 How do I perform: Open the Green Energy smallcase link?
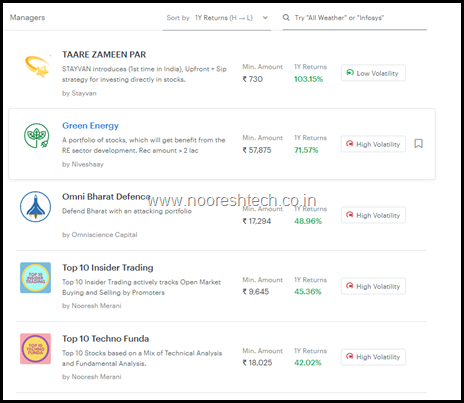click(90, 126)
